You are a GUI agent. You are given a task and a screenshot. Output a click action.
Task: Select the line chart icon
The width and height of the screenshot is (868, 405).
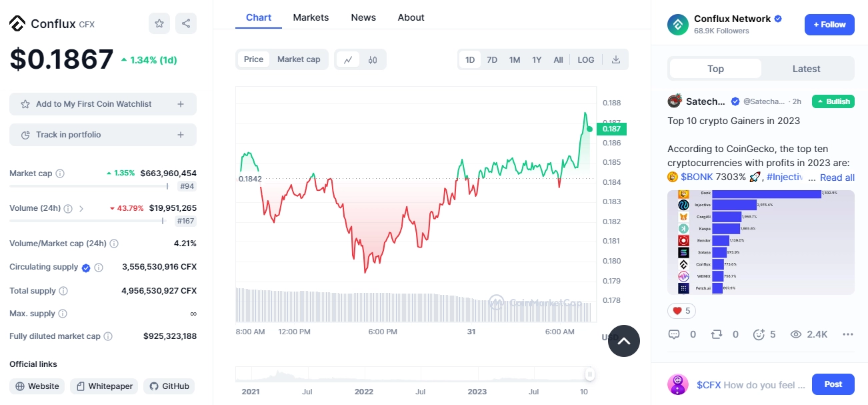pyautogui.click(x=348, y=60)
